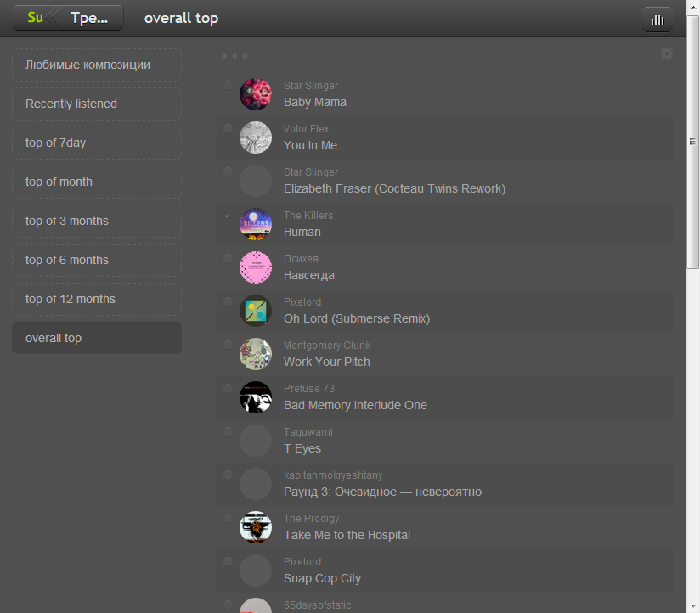Open artist The Prodigy
This screenshot has height=613, width=700.
[x=311, y=519]
